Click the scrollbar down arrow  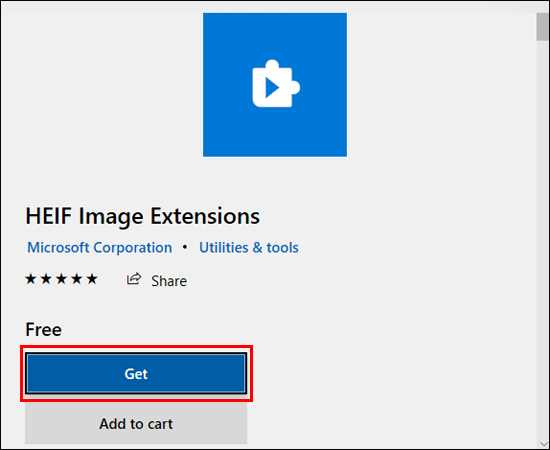[x=543, y=444]
